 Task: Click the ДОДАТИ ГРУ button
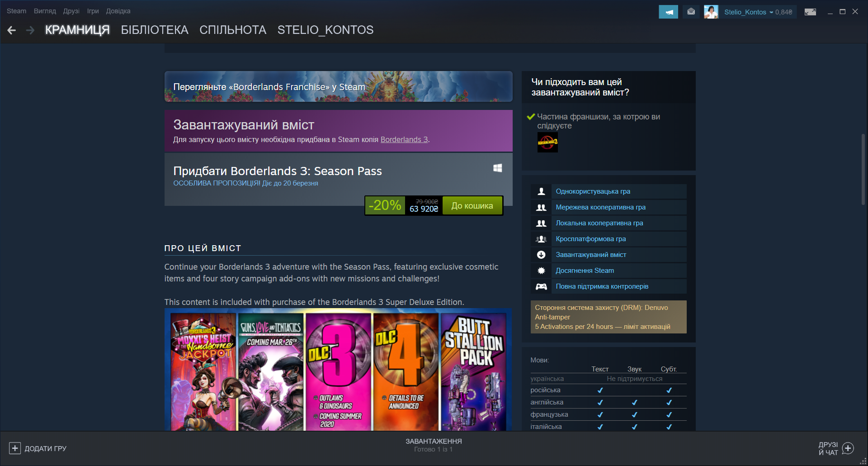[38, 448]
